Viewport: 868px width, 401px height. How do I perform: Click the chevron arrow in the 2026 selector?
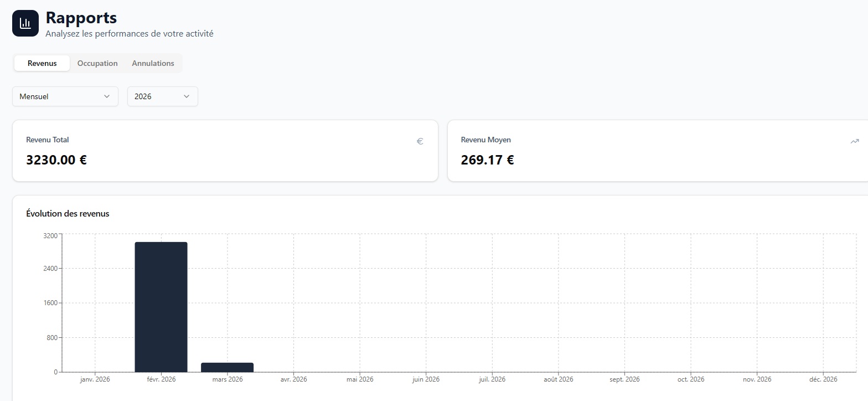point(187,96)
